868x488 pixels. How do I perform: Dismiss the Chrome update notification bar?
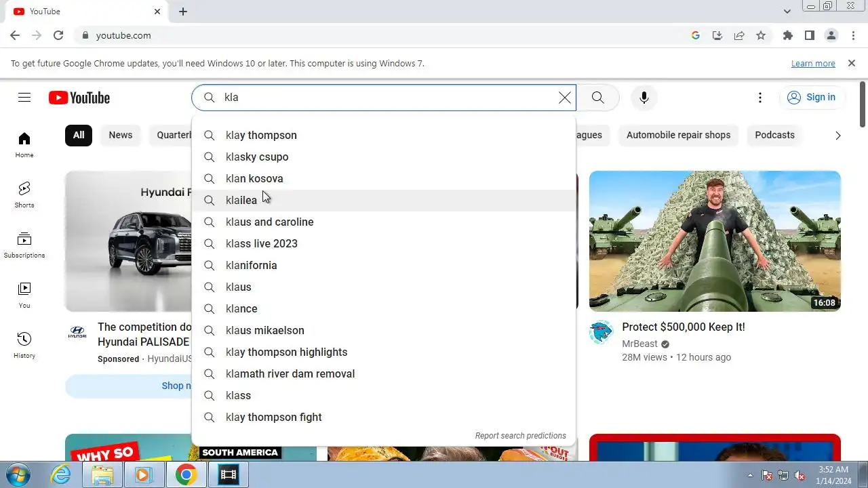(852, 63)
